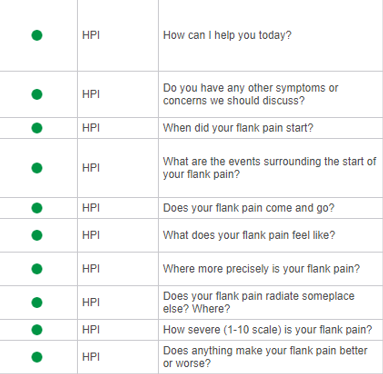
Task: Select green dot for 'Where more precisely' question
Action: coord(37,269)
